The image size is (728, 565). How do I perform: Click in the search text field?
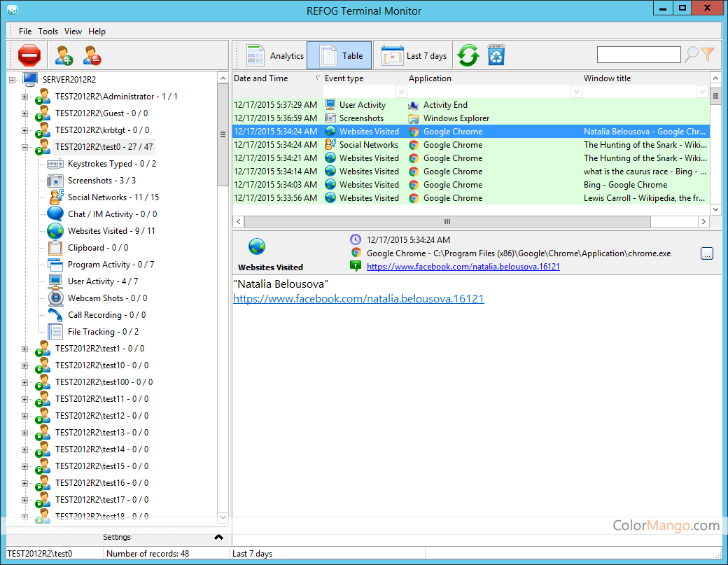[x=638, y=55]
